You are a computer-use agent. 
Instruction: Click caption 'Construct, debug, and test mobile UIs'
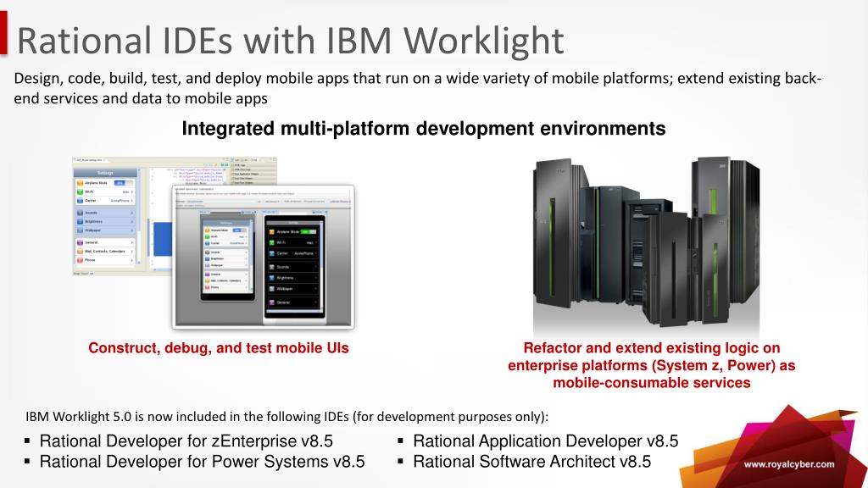point(219,348)
